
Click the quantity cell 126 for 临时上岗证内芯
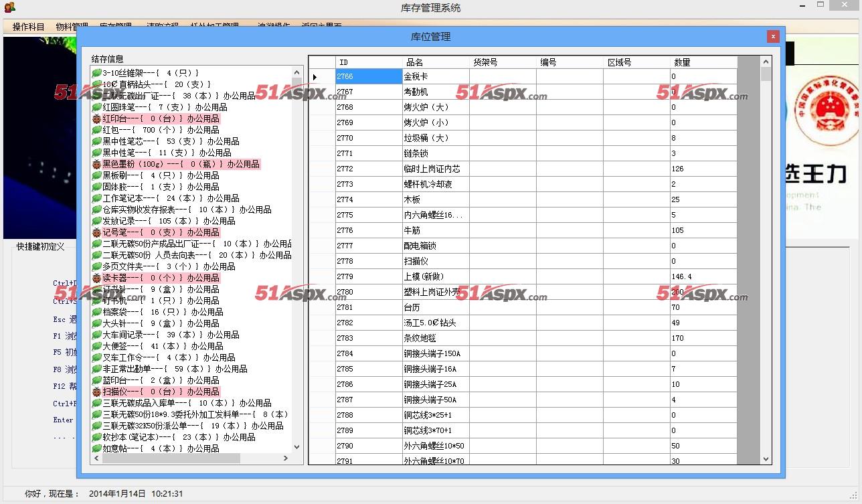[703, 169]
